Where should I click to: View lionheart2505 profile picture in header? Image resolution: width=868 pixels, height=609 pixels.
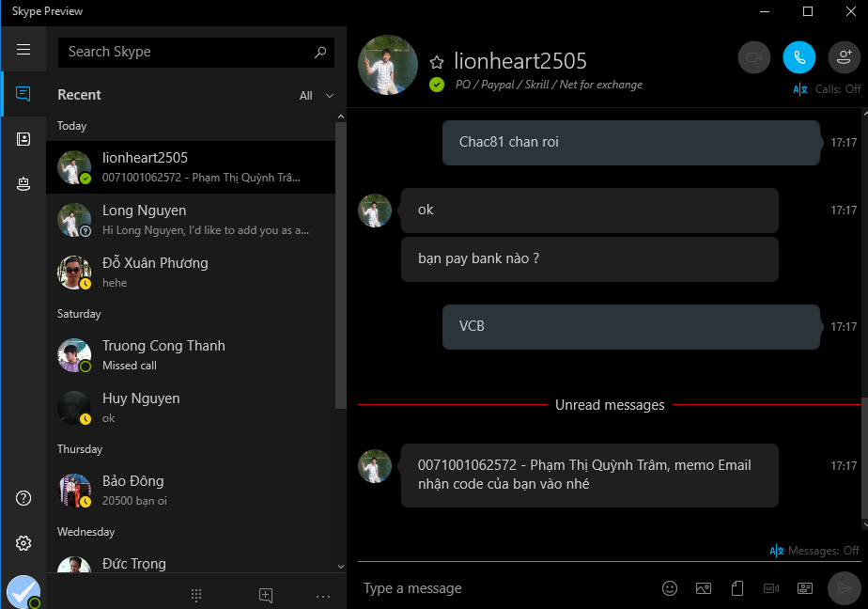tap(387, 65)
